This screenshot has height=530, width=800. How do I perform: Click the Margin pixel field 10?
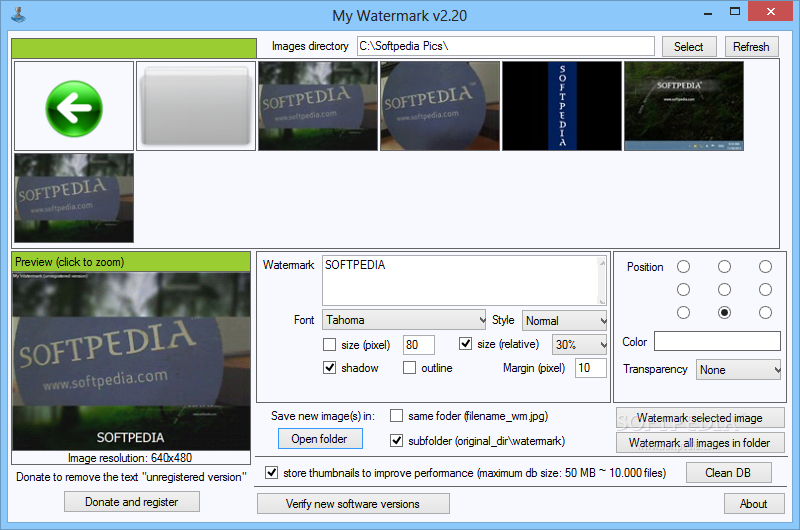[x=591, y=368]
